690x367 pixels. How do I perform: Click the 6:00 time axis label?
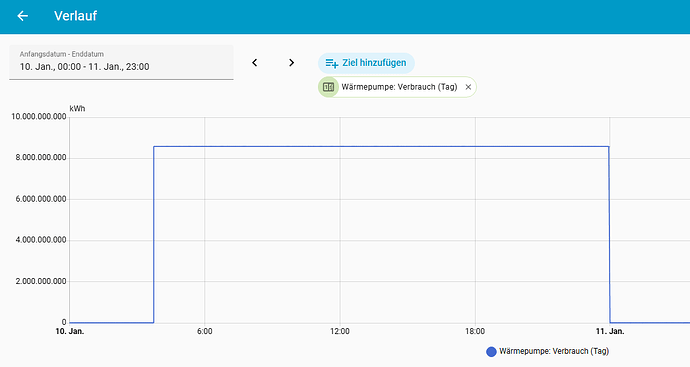[205, 331]
